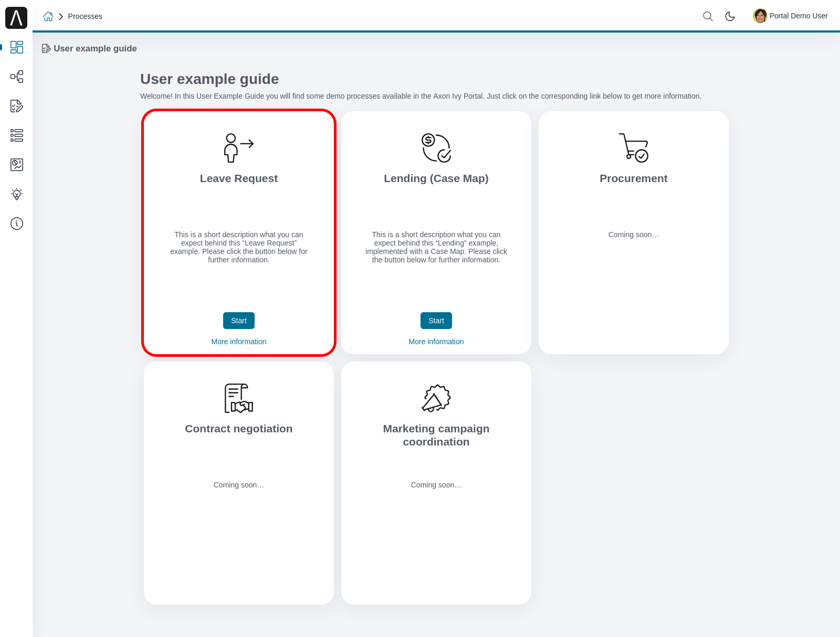Open the Dashboard view from the sidebar

click(17, 47)
